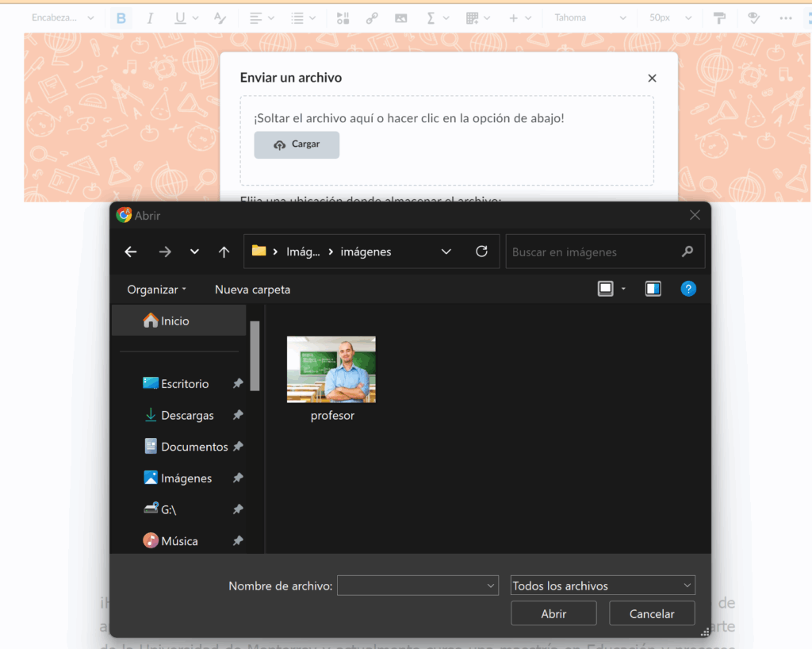The image size is (812, 649).
Task: Refresh the imágenes folder listing
Action: tap(481, 252)
